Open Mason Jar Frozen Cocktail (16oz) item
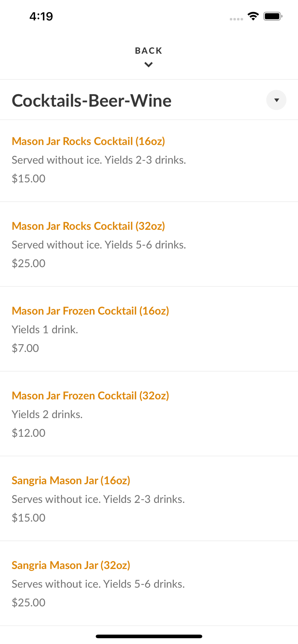298x644 pixels. [x=90, y=311]
